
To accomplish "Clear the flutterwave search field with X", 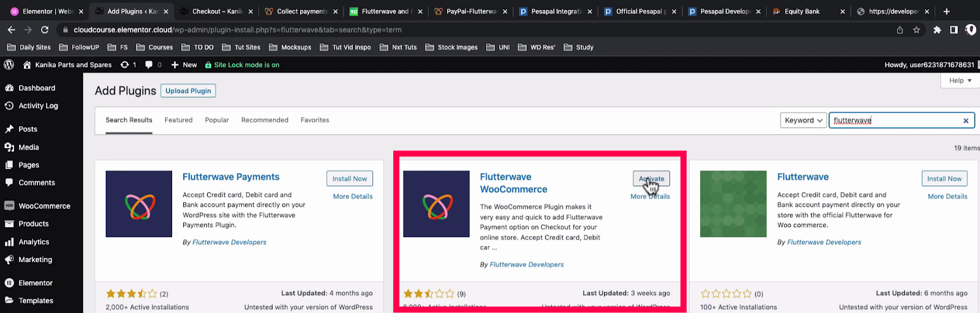I will click(966, 121).
